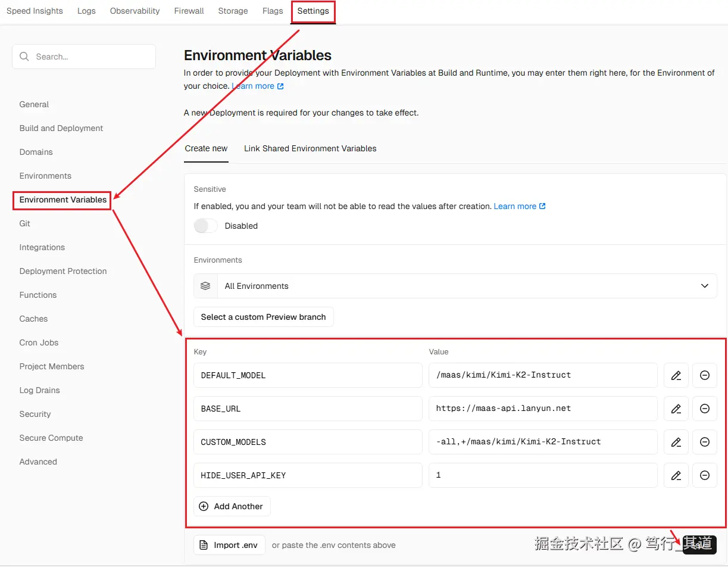Toggle the Sensitive switch
The width and height of the screenshot is (728, 567).
point(206,226)
